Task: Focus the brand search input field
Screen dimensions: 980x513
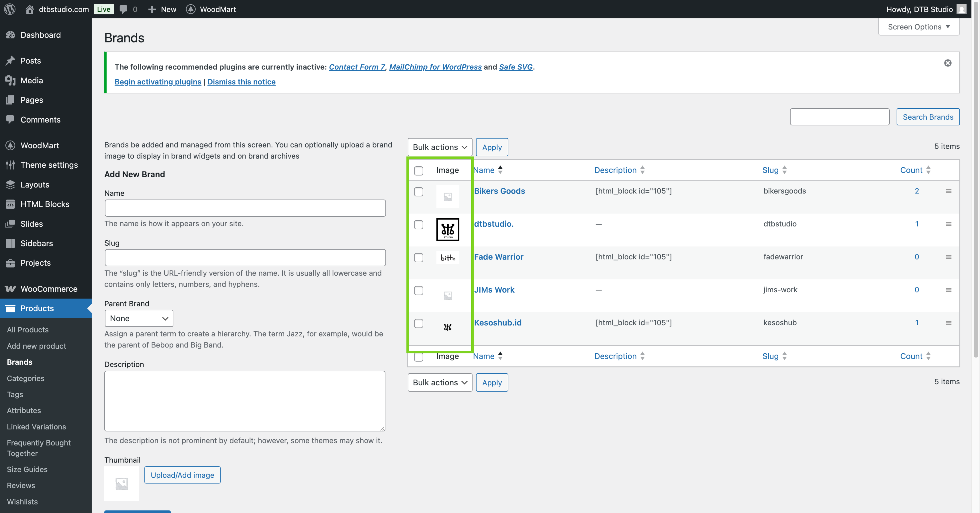Action: tap(839, 117)
